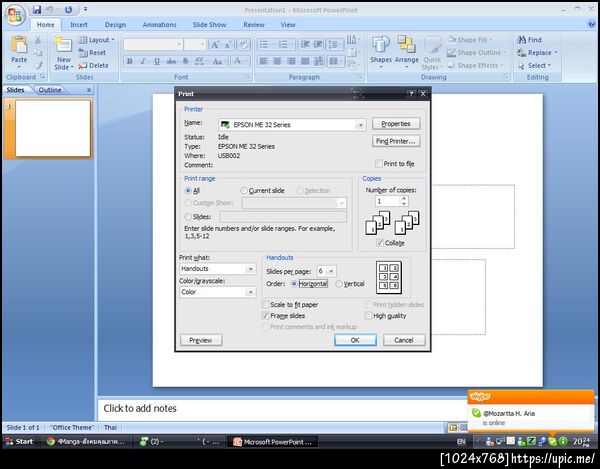Click the Find binoculars icon
This screenshot has height=469, width=600.
pos(522,39)
